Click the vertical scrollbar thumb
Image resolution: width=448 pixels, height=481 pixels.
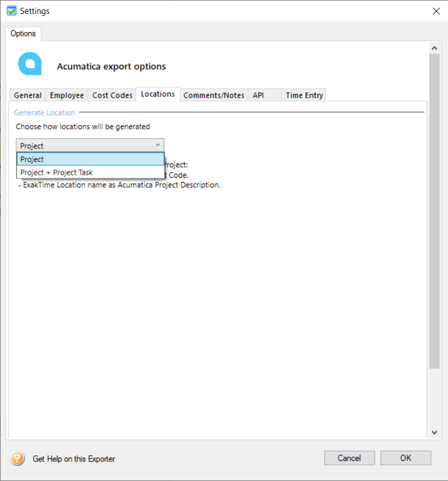tap(434, 211)
